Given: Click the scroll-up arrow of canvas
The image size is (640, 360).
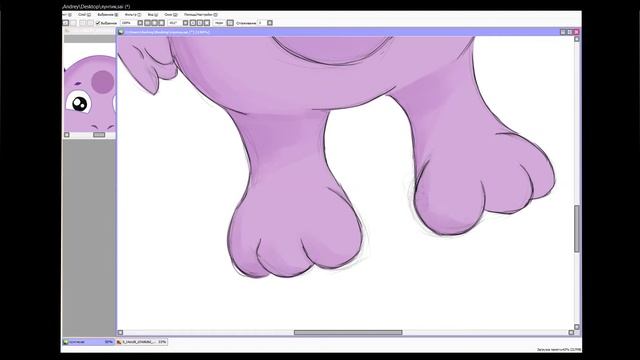Looking at the screenshot, I should point(577,39).
